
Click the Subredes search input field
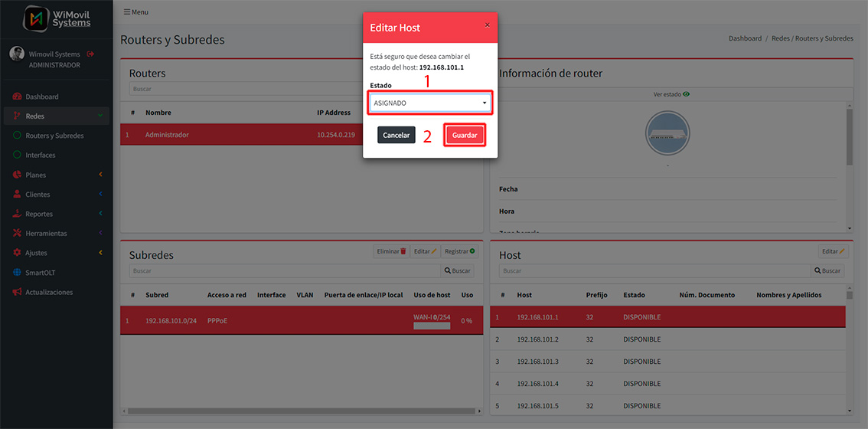click(x=285, y=271)
